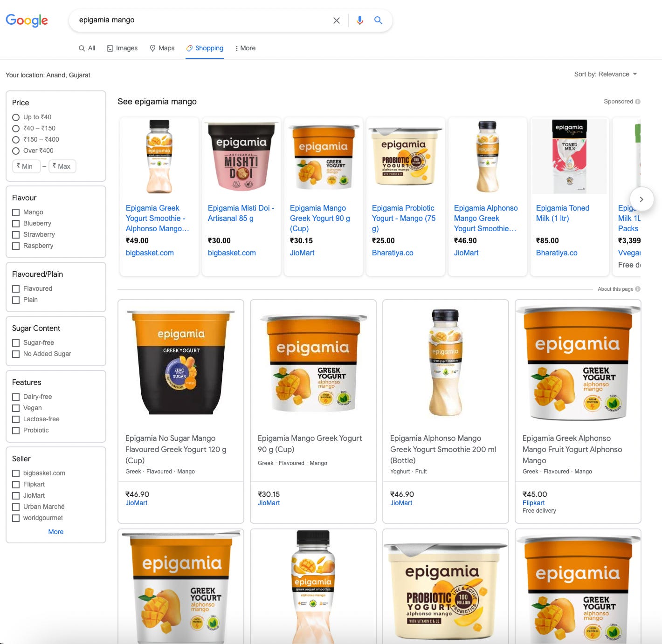
Task: Clear the search text with X icon
Action: (337, 21)
